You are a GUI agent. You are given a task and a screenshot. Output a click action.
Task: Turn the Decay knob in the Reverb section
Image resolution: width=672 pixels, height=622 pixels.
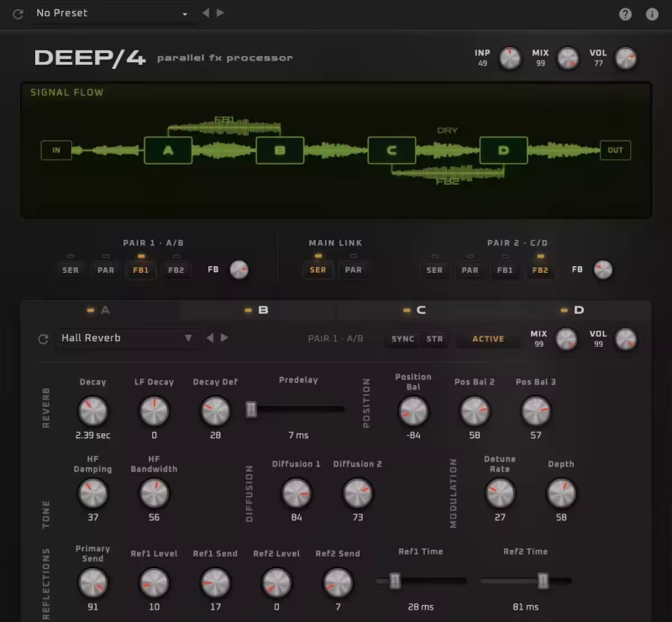coord(93,411)
